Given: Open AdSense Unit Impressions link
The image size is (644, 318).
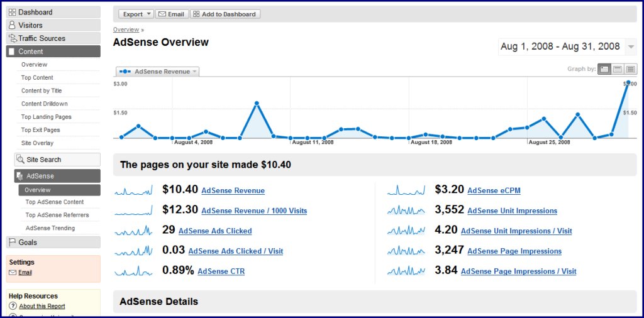Looking at the screenshot, I should (513, 211).
